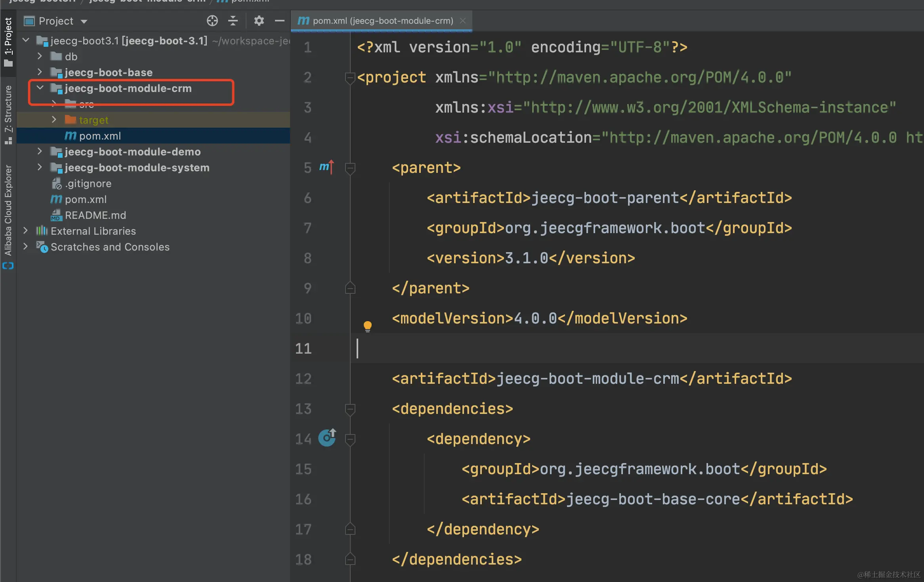Toggle fold marker for parent tag at line 5
This screenshot has height=582, width=924.
tap(350, 168)
